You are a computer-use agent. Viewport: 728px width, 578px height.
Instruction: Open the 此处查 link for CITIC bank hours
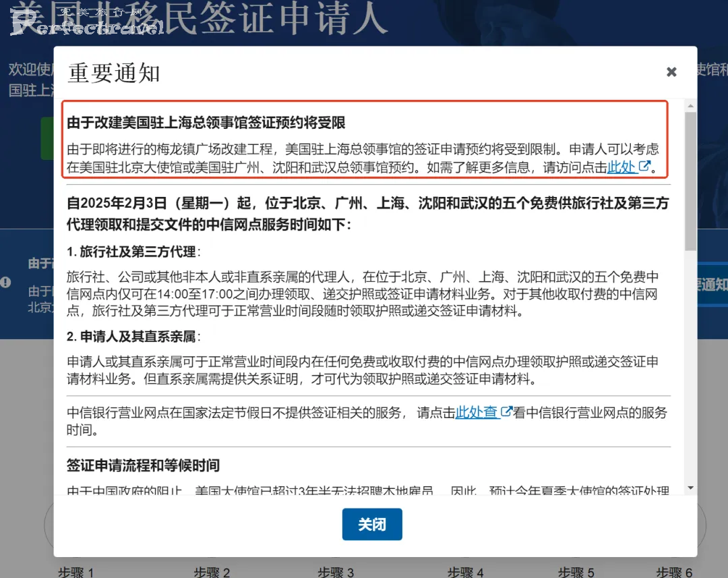point(476,412)
